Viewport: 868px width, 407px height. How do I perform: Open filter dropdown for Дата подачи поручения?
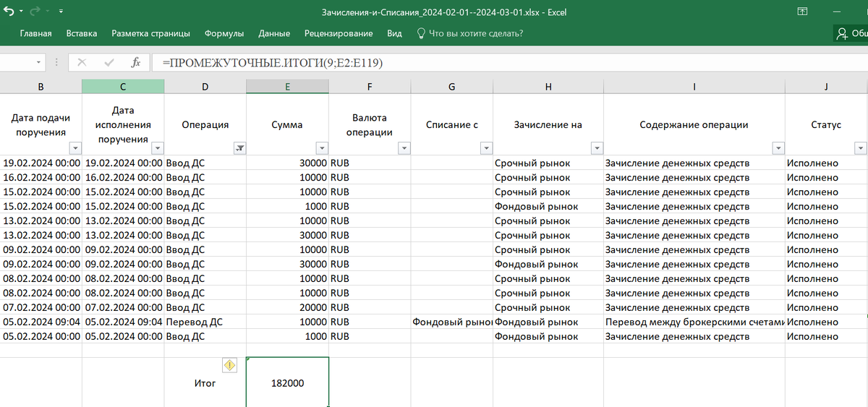coord(76,148)
